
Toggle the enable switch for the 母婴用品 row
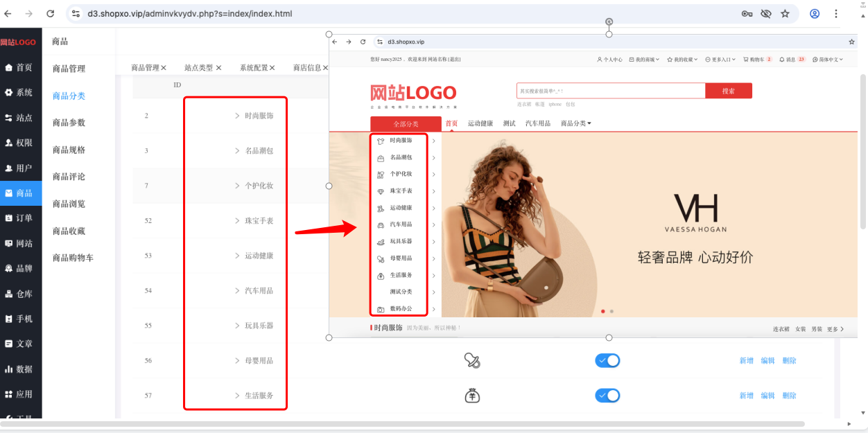pos(607,360)
